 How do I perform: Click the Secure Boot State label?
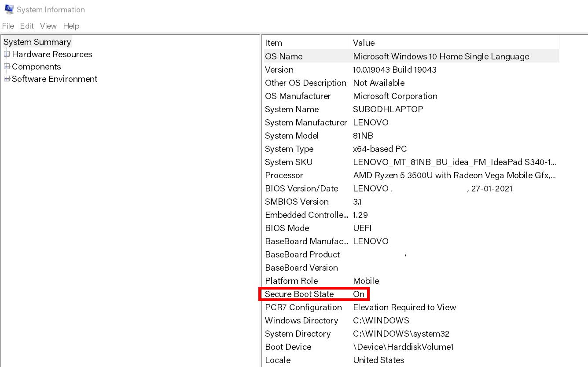click(299, 294)
